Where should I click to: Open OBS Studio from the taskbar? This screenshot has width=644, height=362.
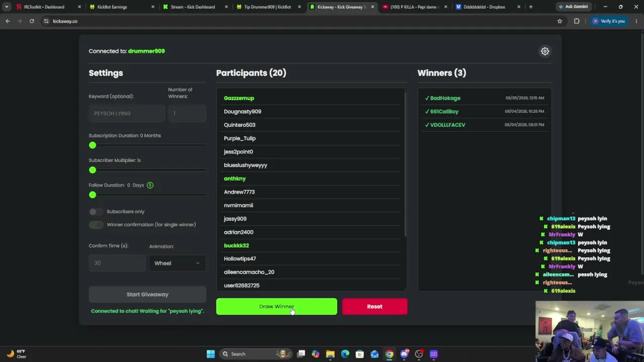click(419, 354)
